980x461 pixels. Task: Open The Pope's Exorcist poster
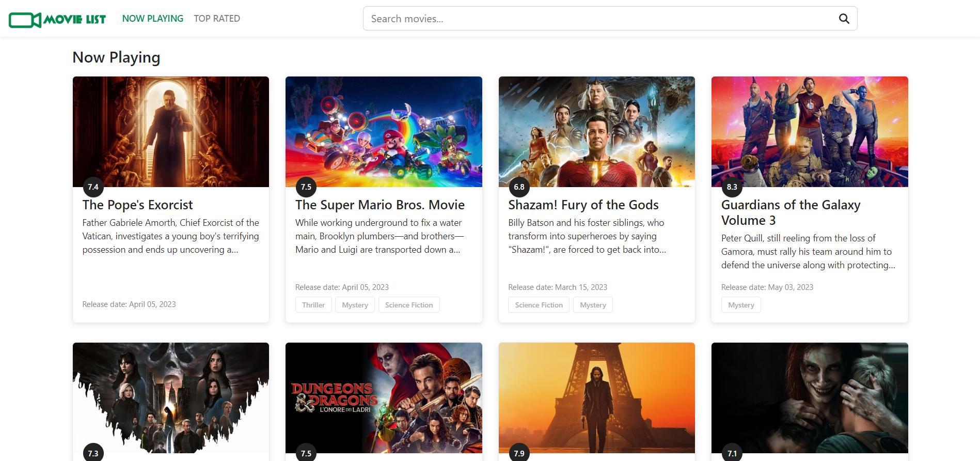pyautogui.click(x=171, y=132)
